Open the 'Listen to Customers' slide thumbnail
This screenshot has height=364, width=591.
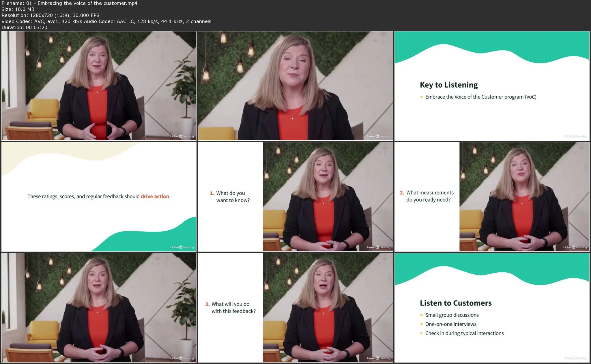[492, 308]
